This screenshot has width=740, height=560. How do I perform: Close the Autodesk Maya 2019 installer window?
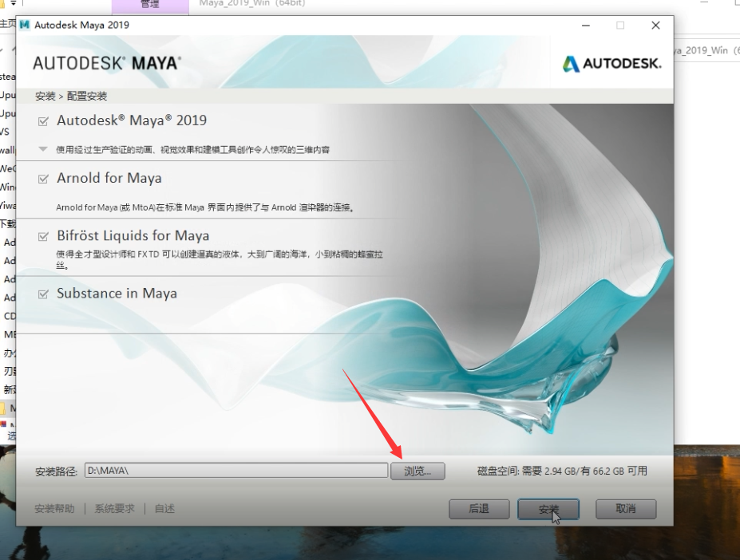(x=655, y=26)
